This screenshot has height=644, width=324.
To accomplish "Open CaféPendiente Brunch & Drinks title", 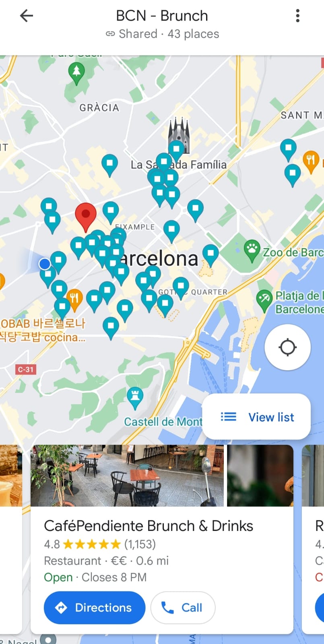I will (149, 526).
